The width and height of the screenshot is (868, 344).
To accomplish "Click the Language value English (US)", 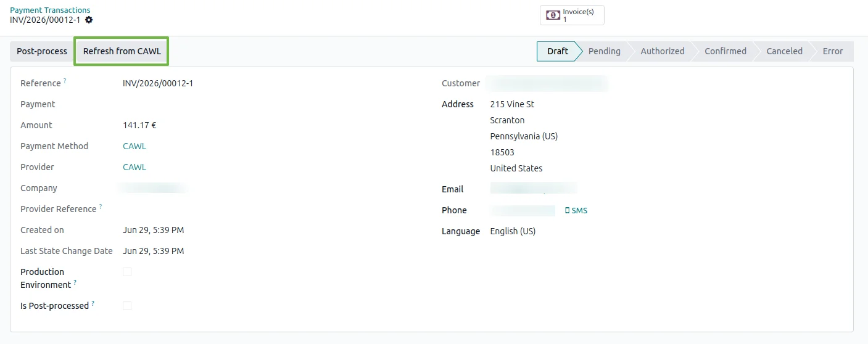I will pyautogui.click(x=513, y=231).
